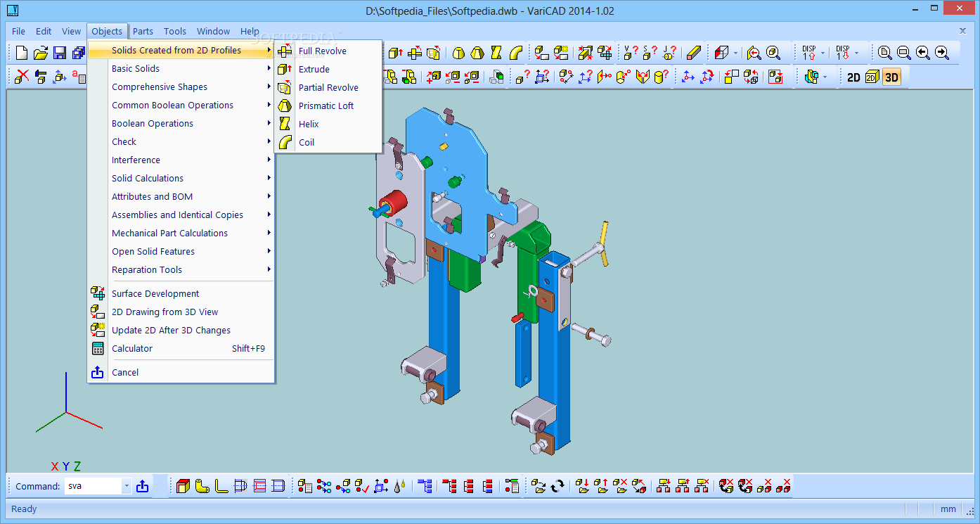Screen dimensions: 980x524
Task: Switch to 2D mode
Action: 853,77
